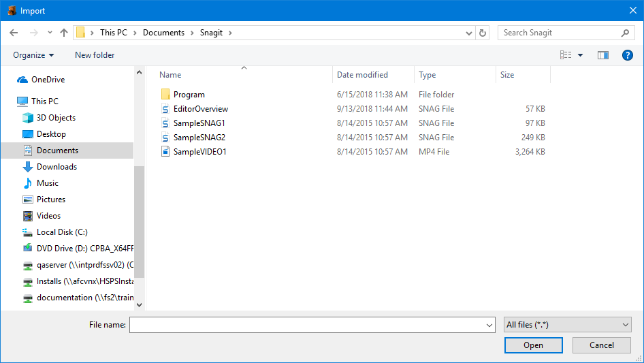Toggle the preview pane icon
Screen dimensions: 644x363
[602, 55]
